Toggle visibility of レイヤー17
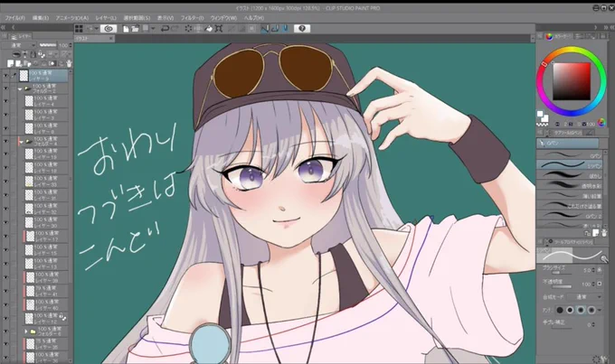 (x=5, y=237)
